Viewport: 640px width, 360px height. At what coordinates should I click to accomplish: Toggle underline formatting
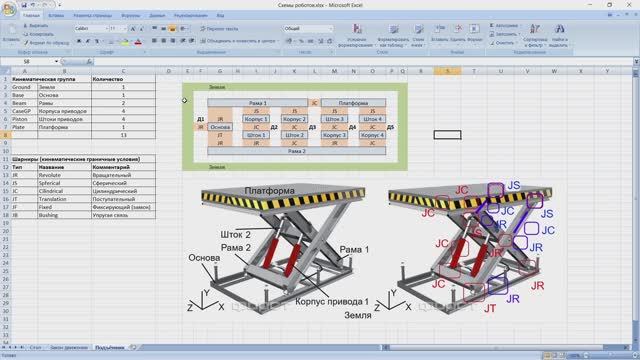tap(97, 41)
